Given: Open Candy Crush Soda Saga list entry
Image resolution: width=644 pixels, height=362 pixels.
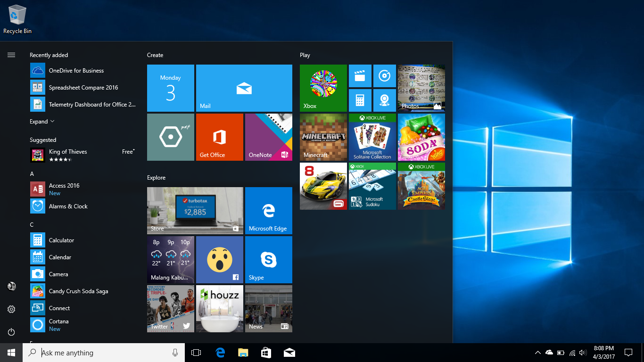Looking at the screenshot, I should pos(84,291).
